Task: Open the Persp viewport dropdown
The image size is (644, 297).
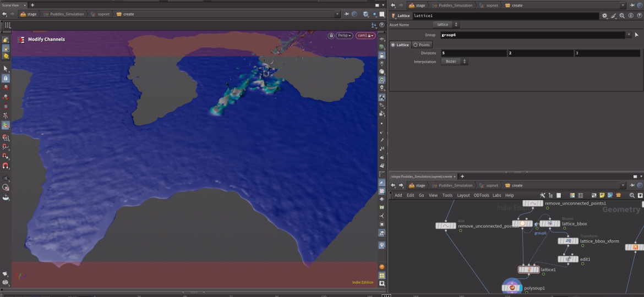Action: point(345,36)
